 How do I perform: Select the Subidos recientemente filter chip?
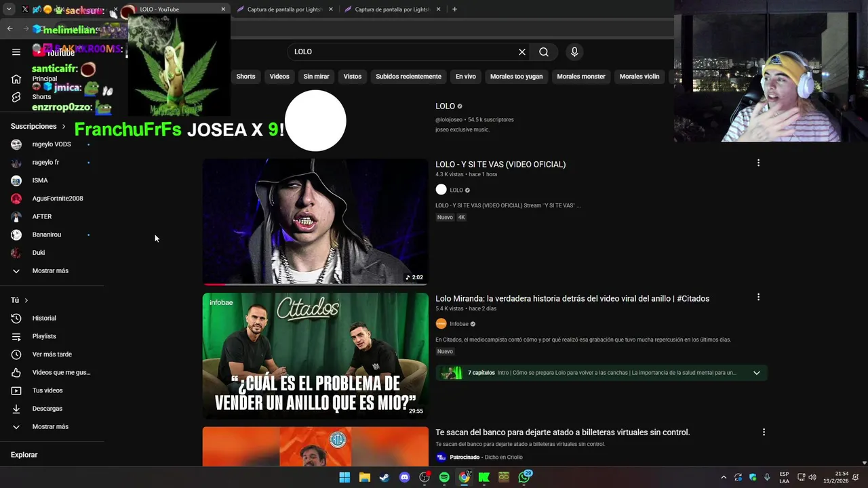[408, 77]
